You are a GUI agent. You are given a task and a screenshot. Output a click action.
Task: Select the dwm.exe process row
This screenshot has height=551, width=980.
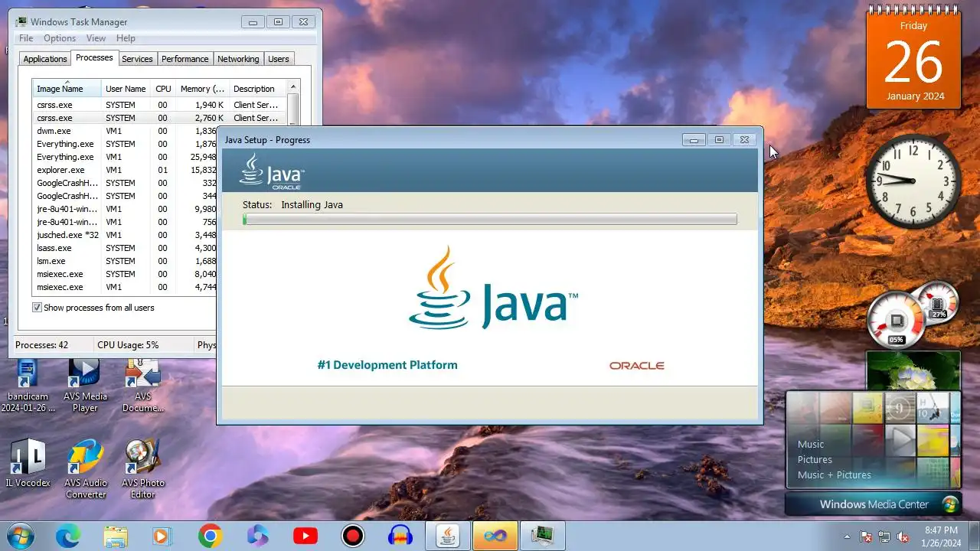[126, 131]
